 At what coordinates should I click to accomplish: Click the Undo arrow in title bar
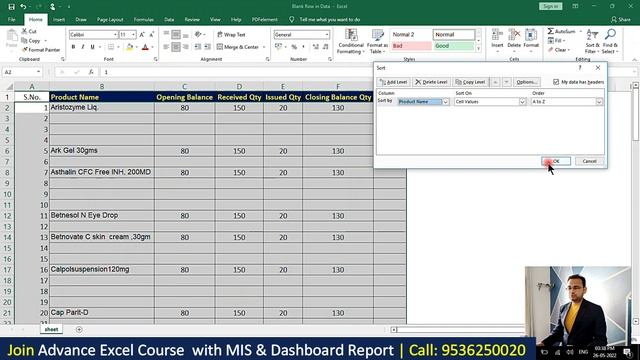pos(23,7)
